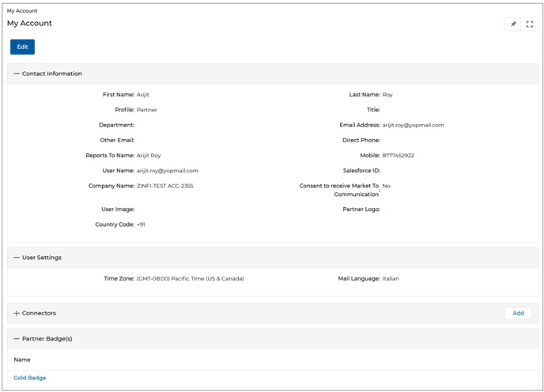Click the Profile value Partner
Viewport: 544px width, 392px height.
(146, 110)
